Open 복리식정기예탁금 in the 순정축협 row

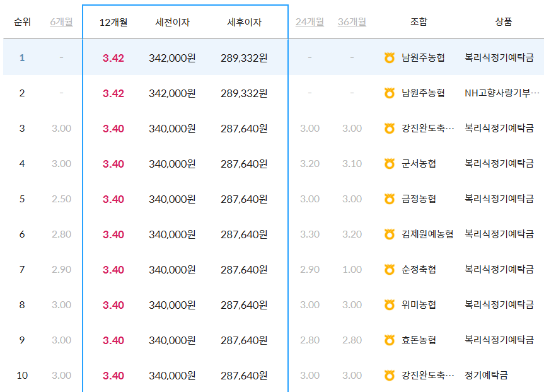coord(499,270)
